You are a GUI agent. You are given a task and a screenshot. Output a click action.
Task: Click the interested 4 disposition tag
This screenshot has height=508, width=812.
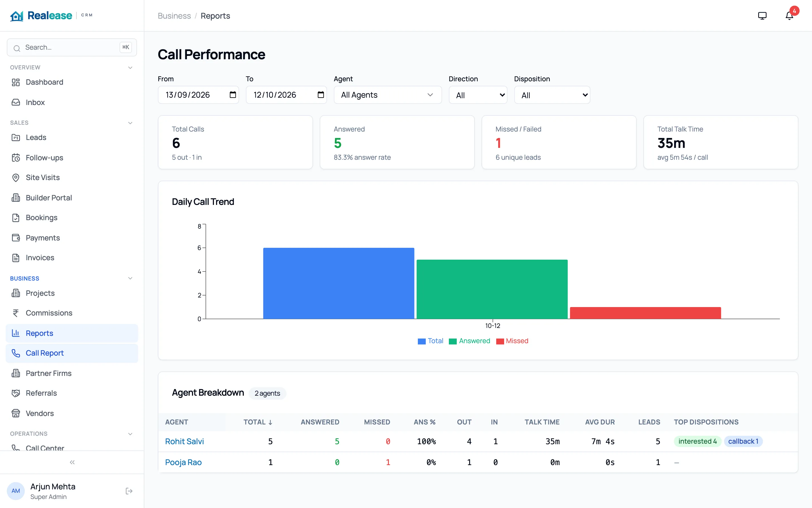pos(697,441)
